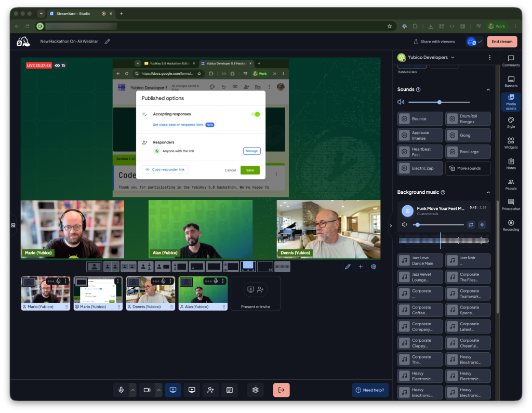Open the notes/teleprompter icon in the bottom toolbar
This screenshot has width=532, height=413.
click(x=230, y=390)
